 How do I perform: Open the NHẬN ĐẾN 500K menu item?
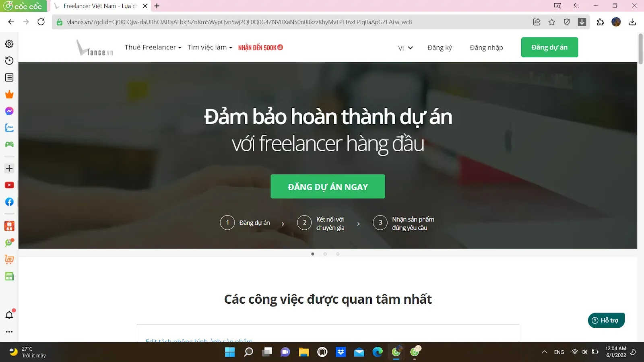(x=260, y=47)
